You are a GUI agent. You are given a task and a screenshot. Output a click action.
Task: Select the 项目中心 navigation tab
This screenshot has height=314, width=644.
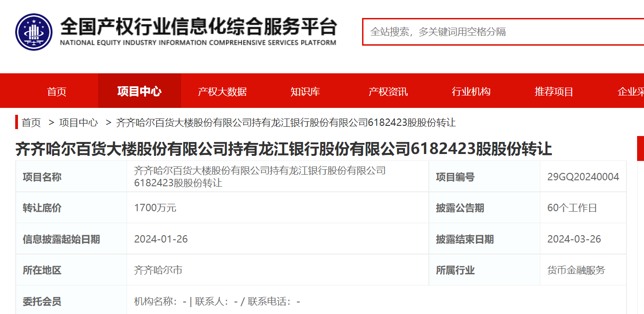(140, 91)
